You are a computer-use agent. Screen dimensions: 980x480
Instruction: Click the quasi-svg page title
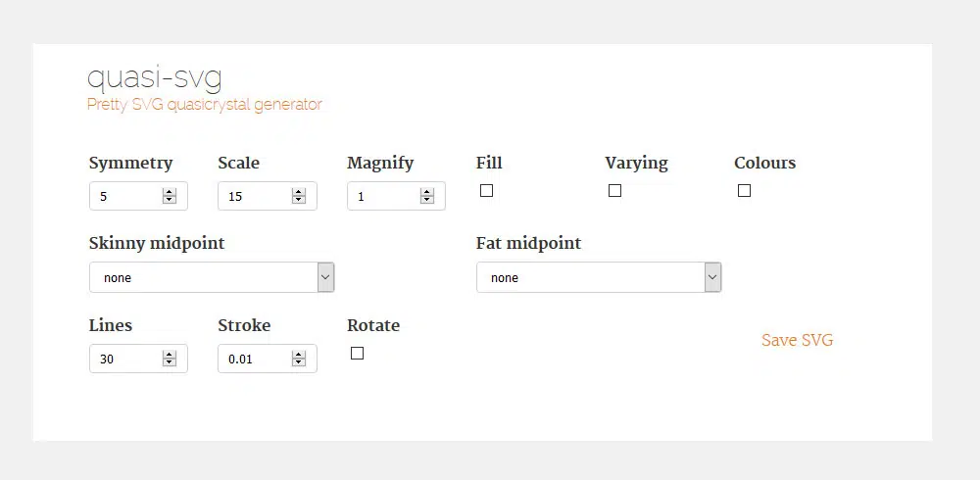(155, 76)
